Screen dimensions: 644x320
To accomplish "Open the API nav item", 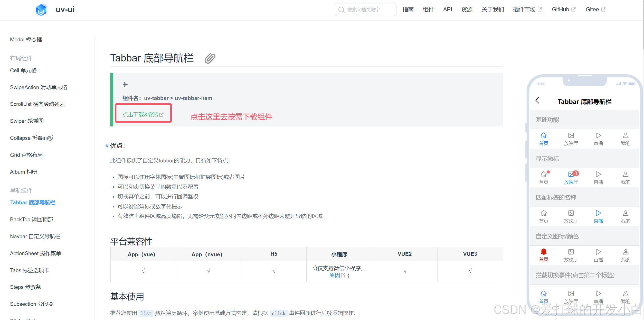I will coord(448,10).
